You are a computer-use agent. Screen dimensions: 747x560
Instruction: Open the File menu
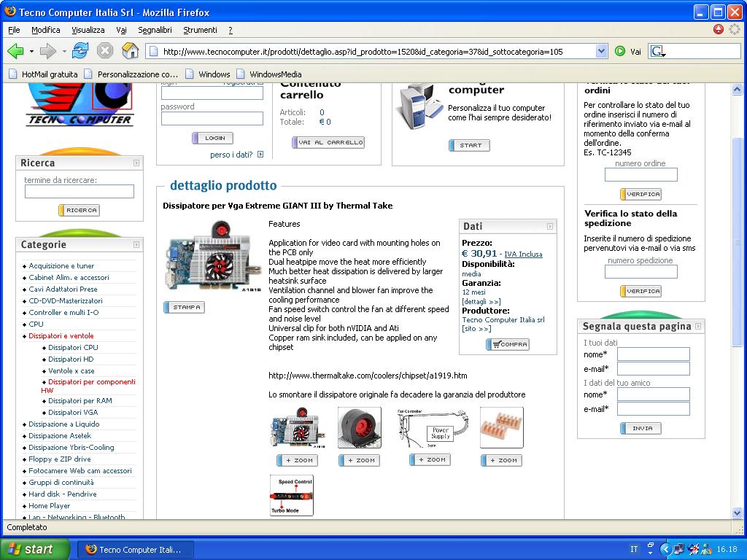pos(14,29)
